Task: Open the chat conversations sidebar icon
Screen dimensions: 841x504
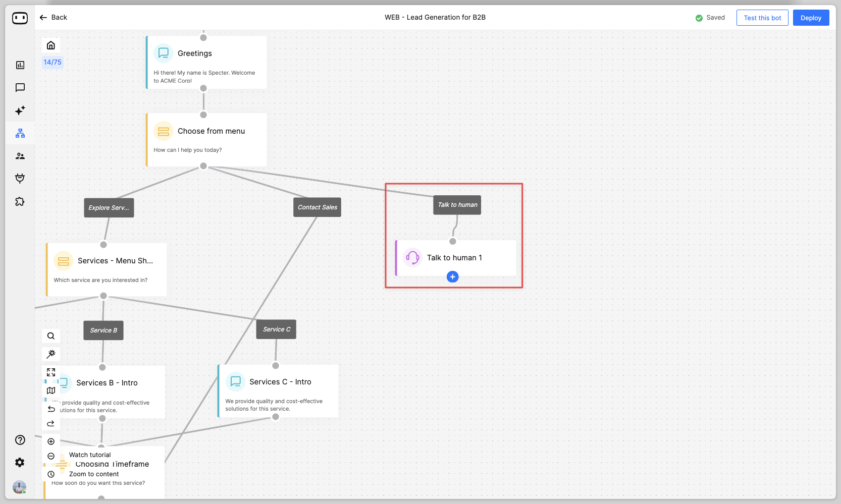Action: pos(20,88)
